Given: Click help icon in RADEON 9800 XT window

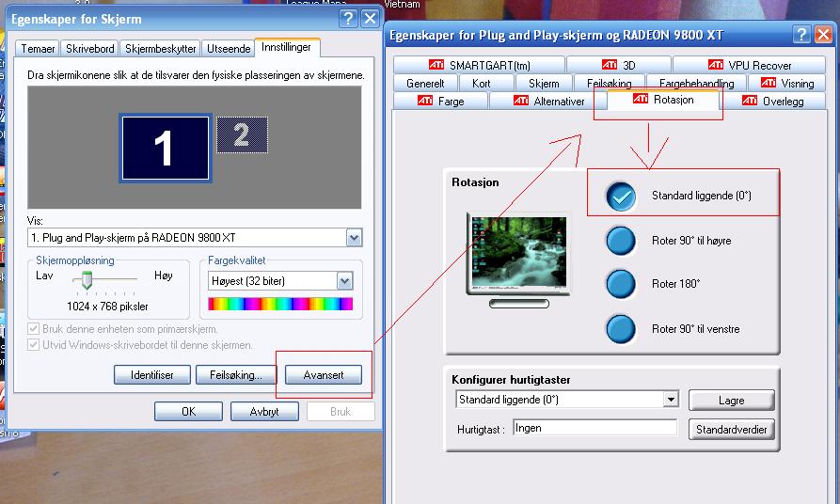Looking at the screenshot, I should [801, 35].
